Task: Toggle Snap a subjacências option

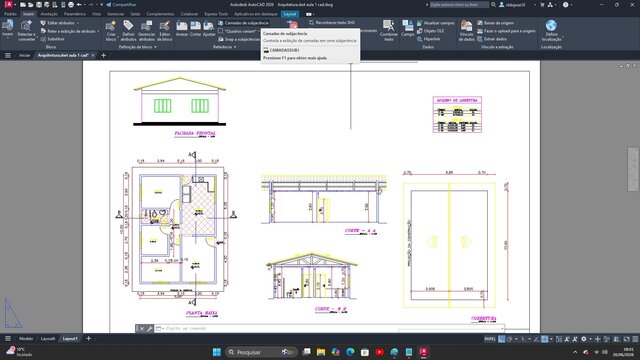Action: click(x=239, y=39)
